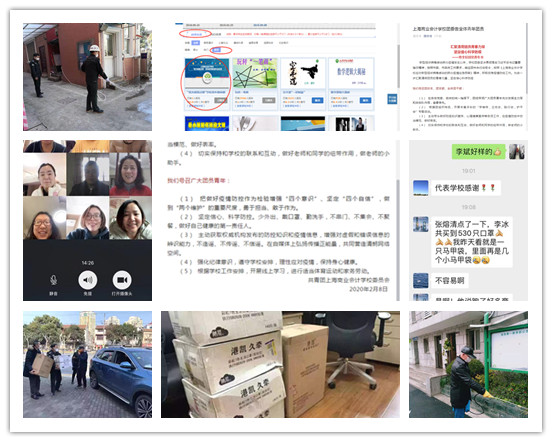The image size is (552, 442).
Task: Toggle the speaker icon in the call
Action: pos(88,280)
